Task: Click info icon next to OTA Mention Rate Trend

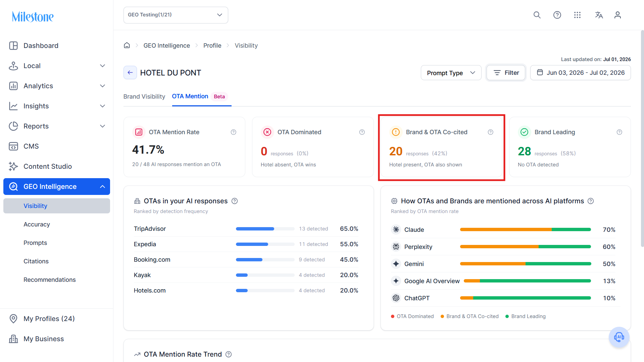Action: click(229, 354)
